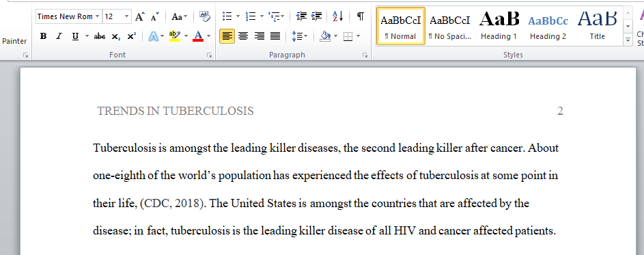Open highlight color dropdown arrow

click(186, 36)
